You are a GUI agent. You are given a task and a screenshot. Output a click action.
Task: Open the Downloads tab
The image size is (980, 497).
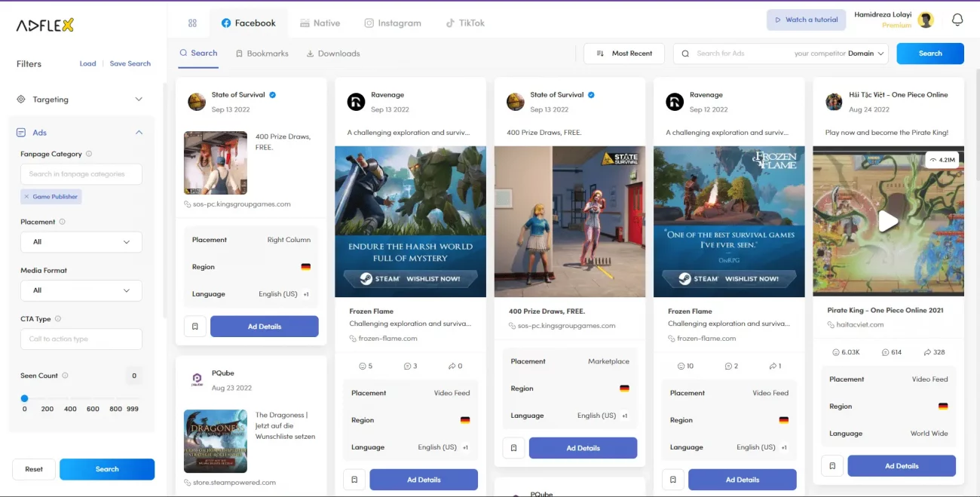(x=333, y=54)
